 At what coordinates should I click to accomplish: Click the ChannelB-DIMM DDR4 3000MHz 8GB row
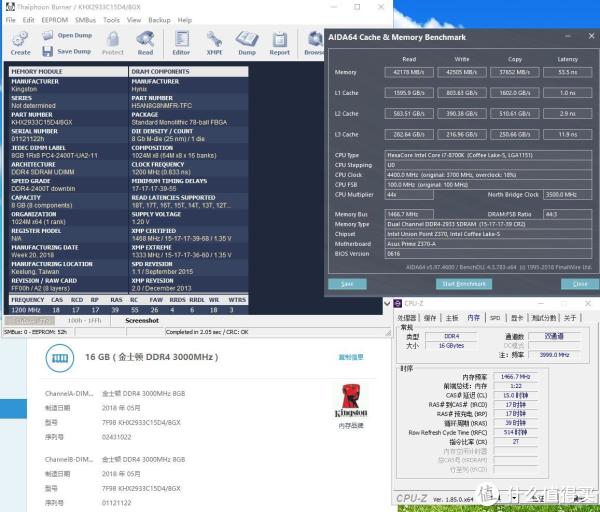[x=115, y=459]
